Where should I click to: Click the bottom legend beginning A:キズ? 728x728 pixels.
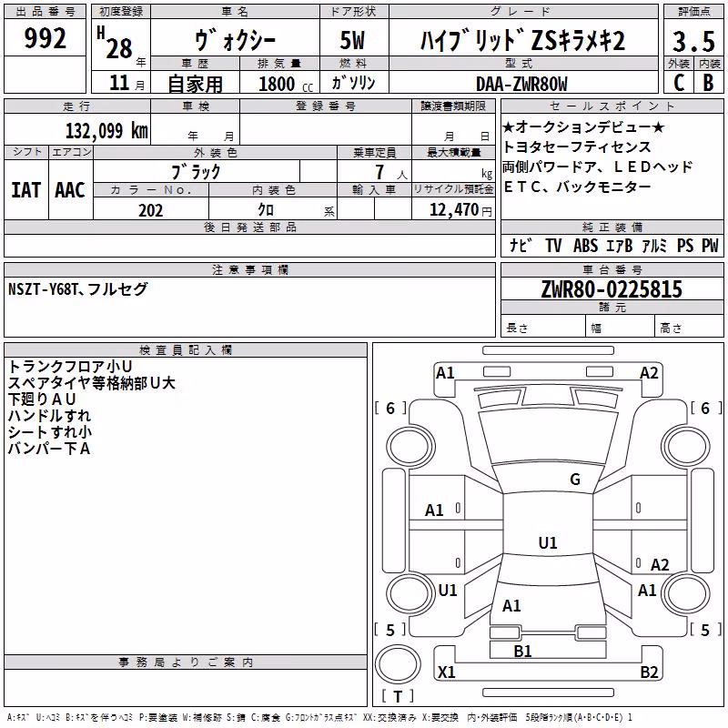click(x=319, y=717)
